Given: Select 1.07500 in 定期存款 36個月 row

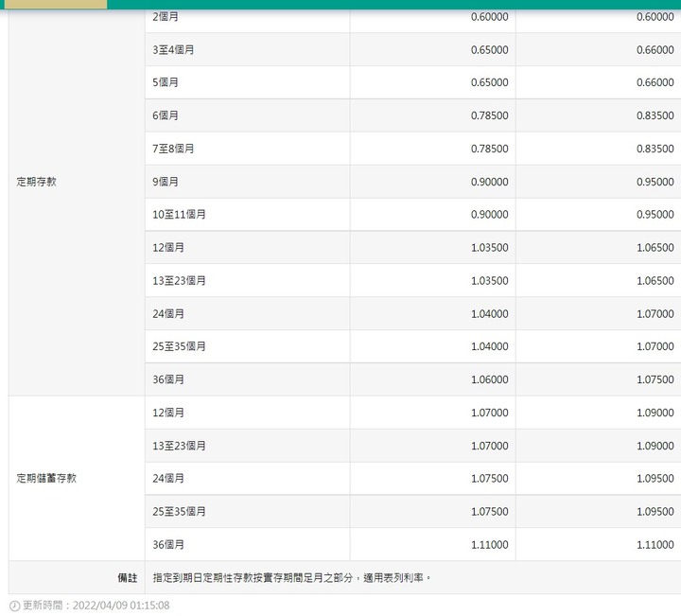Looking at the screenshot, I should [x=655, y=379].
